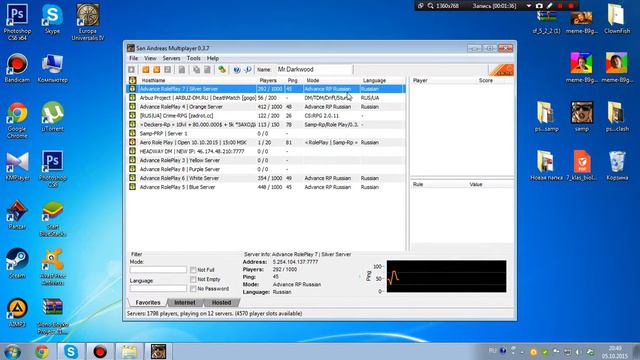Click the Bandicam camera screenshot icon

539,6
